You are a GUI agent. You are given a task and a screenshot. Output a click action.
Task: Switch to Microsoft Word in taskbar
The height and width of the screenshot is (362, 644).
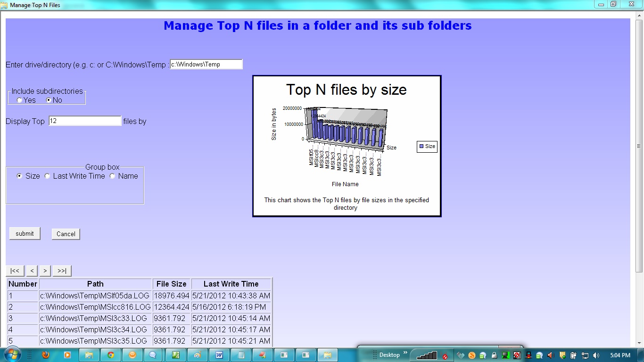(x=219, y=355)
